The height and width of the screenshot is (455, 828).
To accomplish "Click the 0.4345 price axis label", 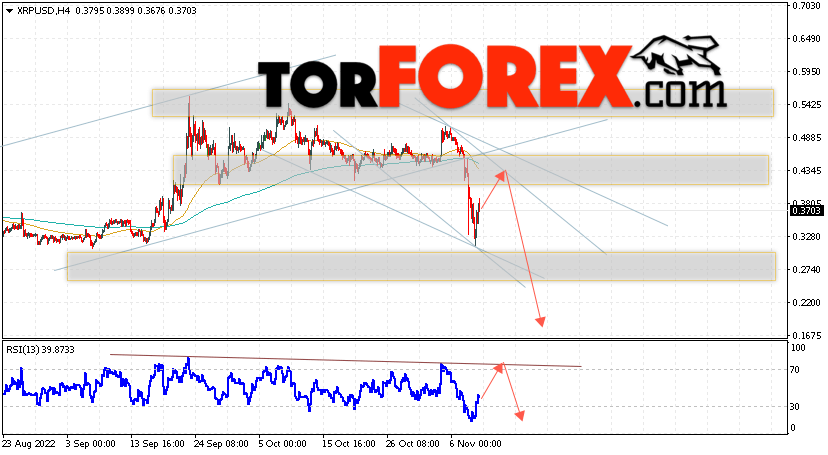I will 806,170.
